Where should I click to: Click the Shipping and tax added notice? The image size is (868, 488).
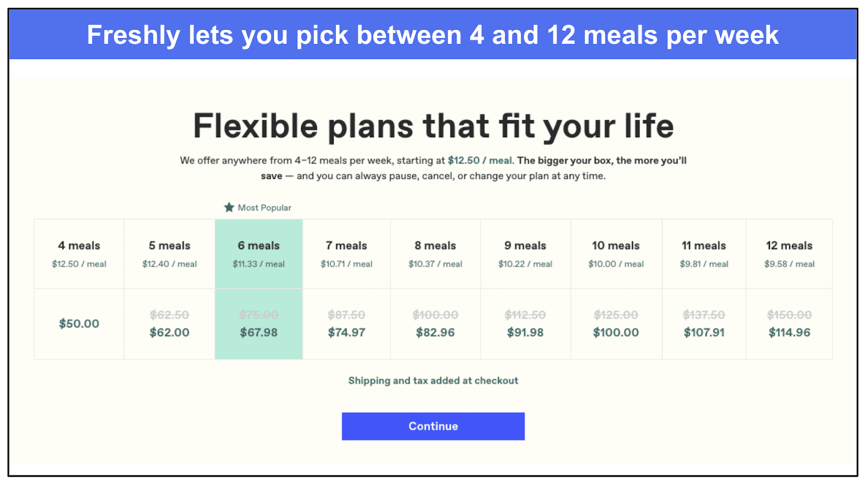pyautogui.click(x=433, y=381)
